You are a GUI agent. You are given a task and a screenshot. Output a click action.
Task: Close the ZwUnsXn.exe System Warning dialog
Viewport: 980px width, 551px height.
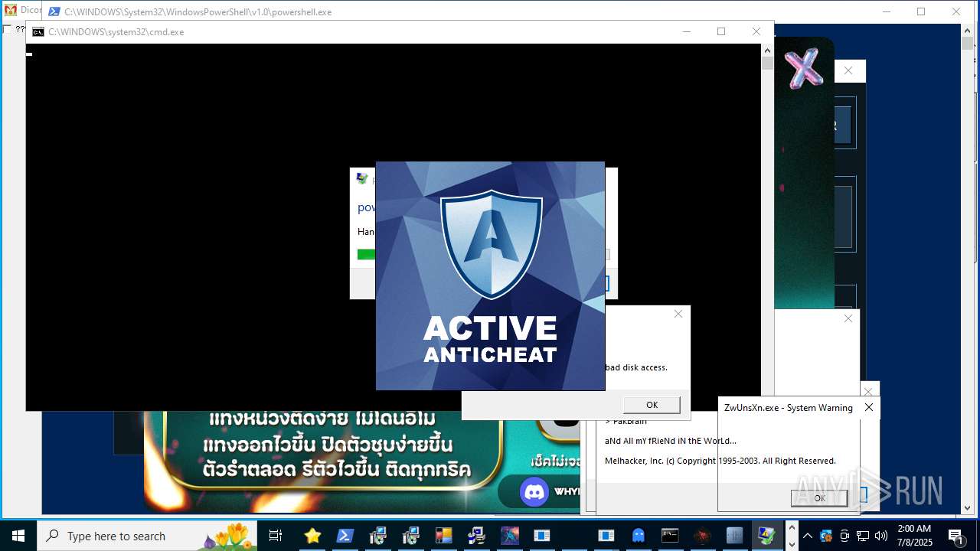(868, 408)
